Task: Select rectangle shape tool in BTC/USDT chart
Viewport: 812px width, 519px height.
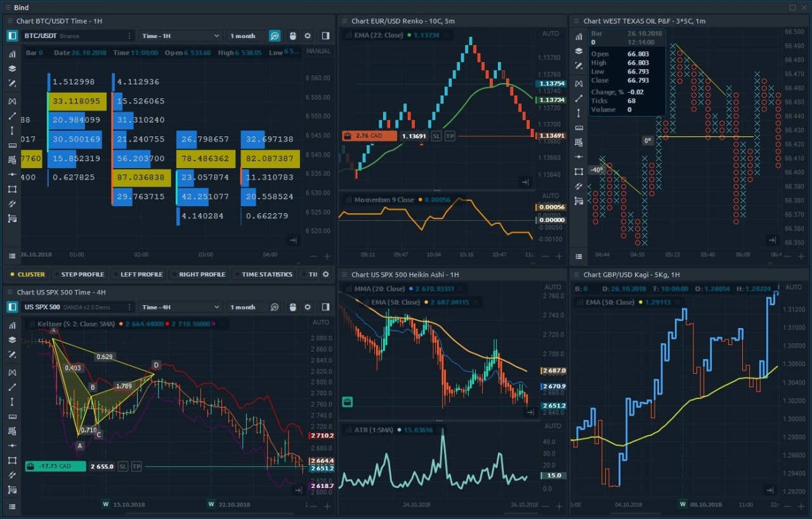Action: (x=12, y=189)
